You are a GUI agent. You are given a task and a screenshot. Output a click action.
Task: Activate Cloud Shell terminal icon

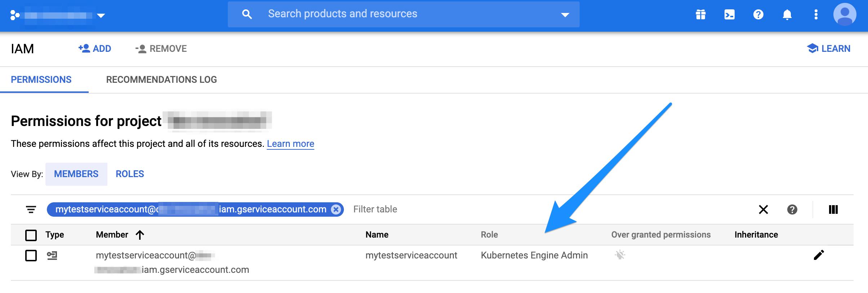point(729,15)
